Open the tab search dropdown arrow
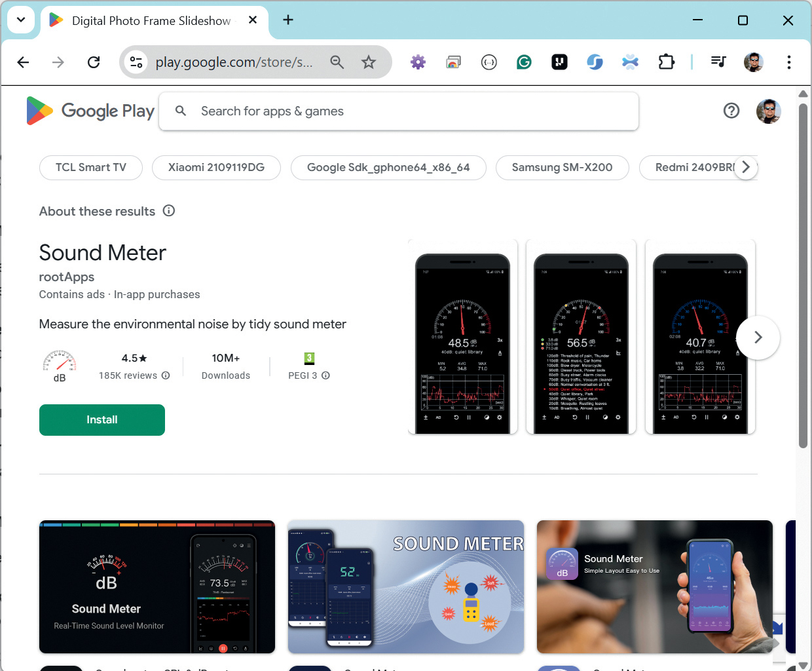This screenshot has height=671, width=812. coord(21,20)
